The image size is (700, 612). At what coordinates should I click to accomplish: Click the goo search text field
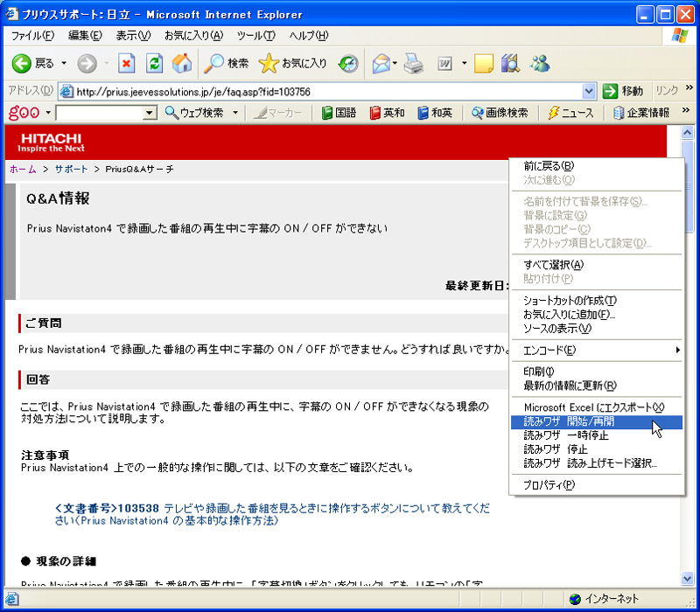pyautogui.click(x=101, y=113)
